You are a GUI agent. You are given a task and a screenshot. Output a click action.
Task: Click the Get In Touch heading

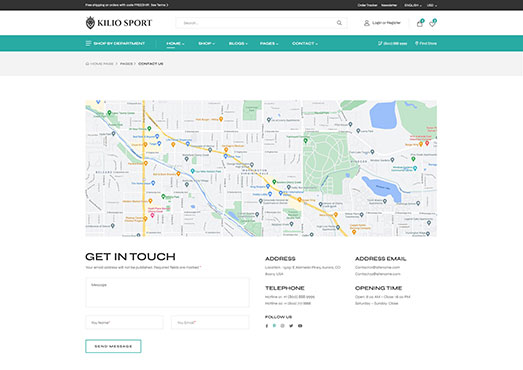click(130, 257)
